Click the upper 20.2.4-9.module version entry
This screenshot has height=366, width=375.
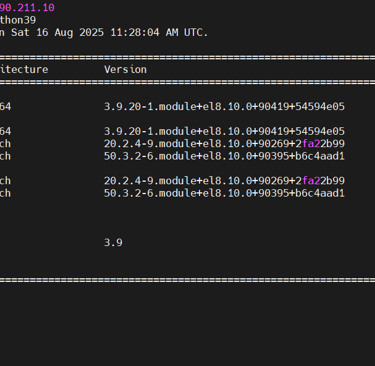(224, 144)
